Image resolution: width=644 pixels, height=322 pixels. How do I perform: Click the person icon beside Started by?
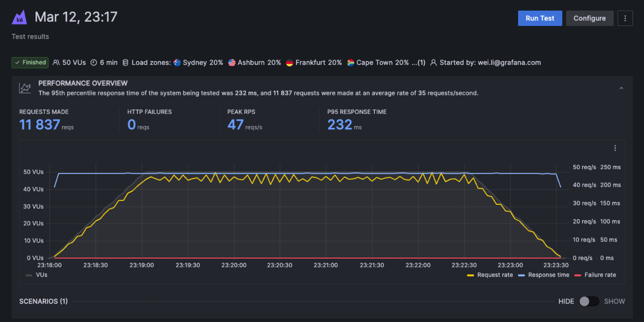433,62
